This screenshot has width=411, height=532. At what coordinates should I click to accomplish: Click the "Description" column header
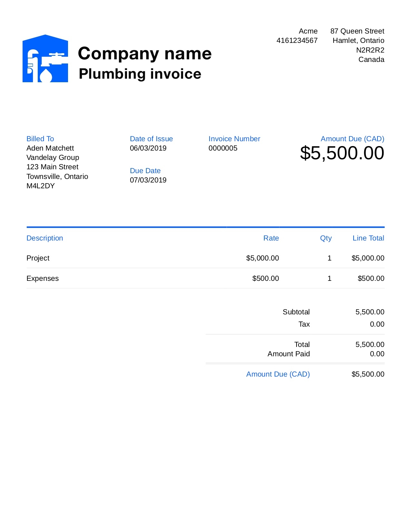click(x=45, y=238)
